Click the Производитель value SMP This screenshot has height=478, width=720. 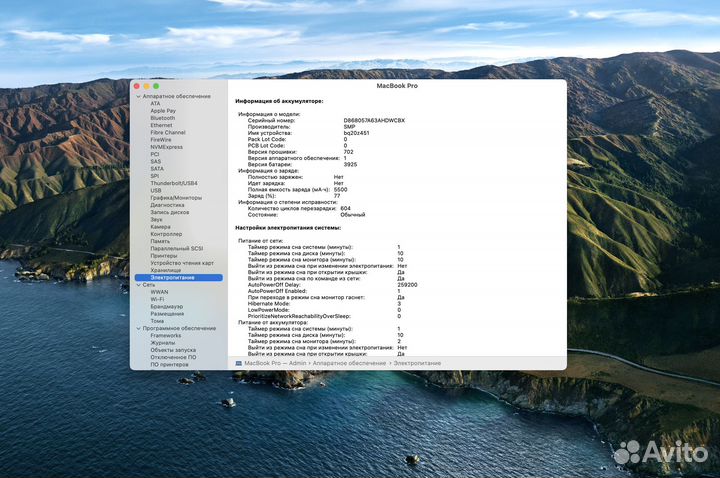click(x=349, y=127)
